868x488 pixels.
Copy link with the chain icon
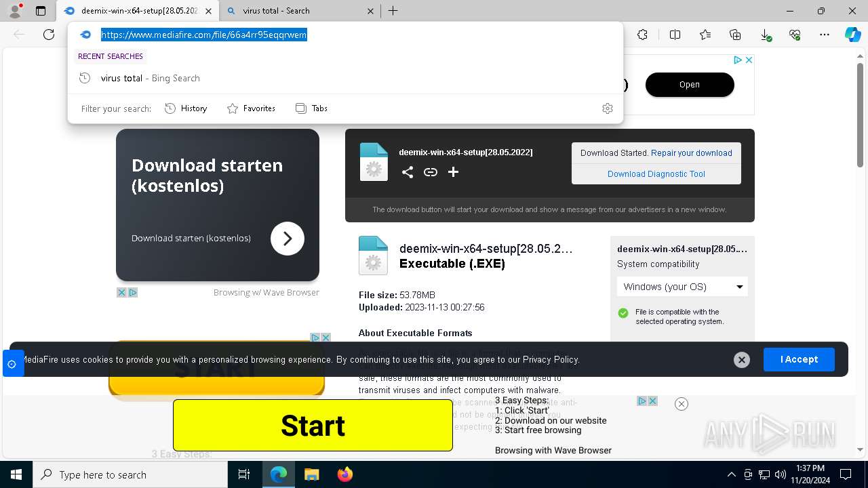(x=431, y=172)
